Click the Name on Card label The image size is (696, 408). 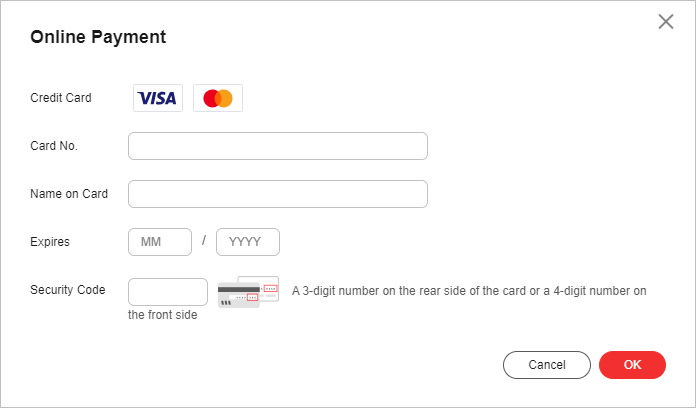click(69, 194)
